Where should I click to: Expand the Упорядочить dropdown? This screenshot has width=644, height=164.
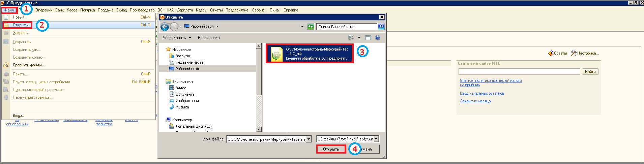pos(177,38)
